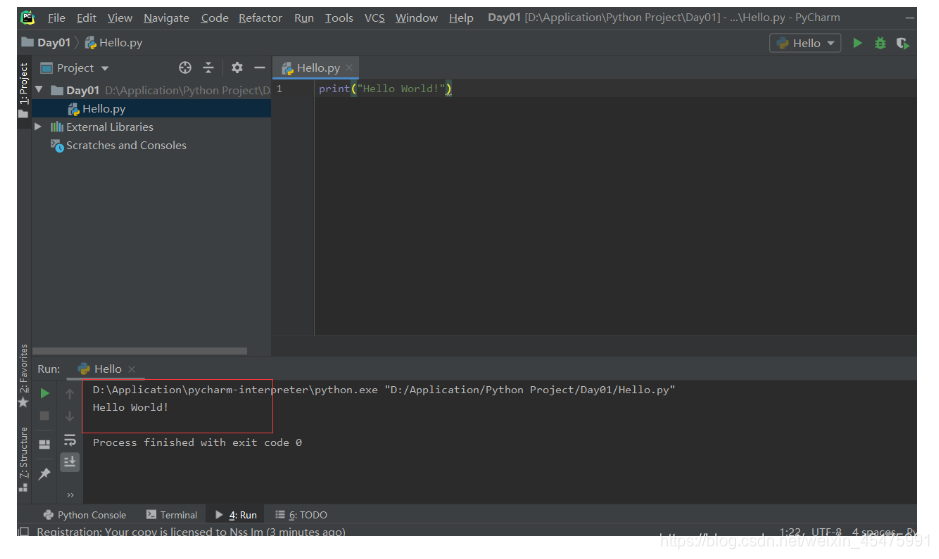Click python.exe command line in console
Screen dimensions: 939x559
click(384, 390)
